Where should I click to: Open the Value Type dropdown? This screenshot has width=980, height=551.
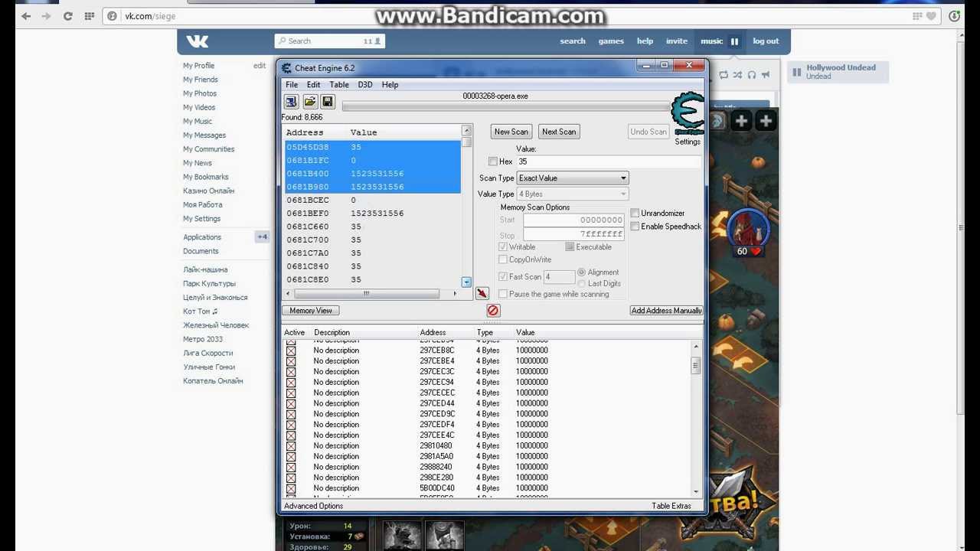(x=623, y=194)
